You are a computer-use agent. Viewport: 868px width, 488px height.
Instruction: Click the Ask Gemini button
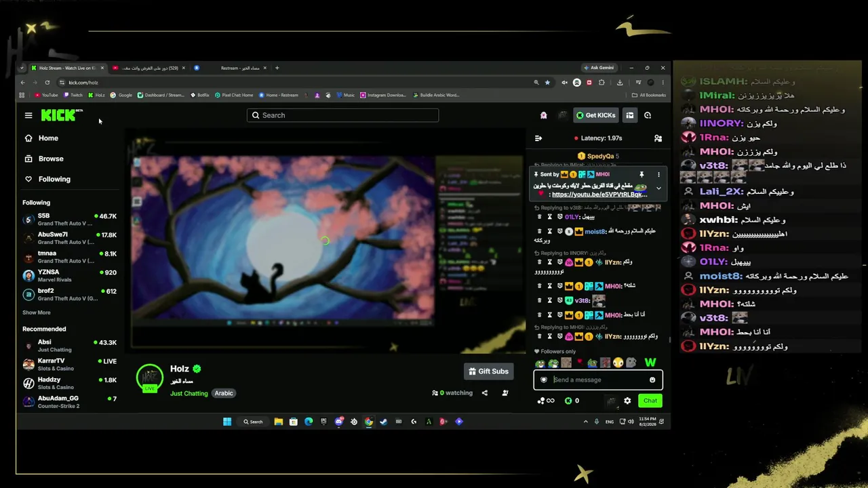tap(598, 68)
